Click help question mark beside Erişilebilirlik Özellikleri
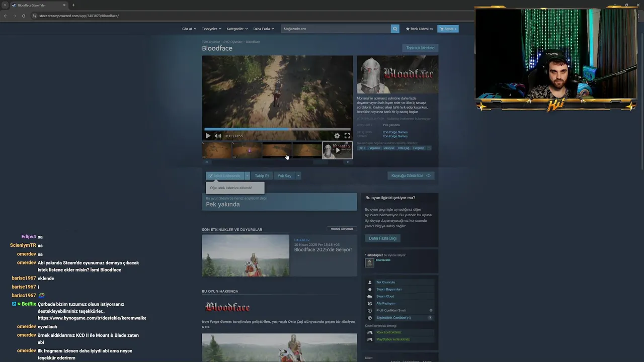This screenshot has height=362, width=644. click(x=430, y=318)
